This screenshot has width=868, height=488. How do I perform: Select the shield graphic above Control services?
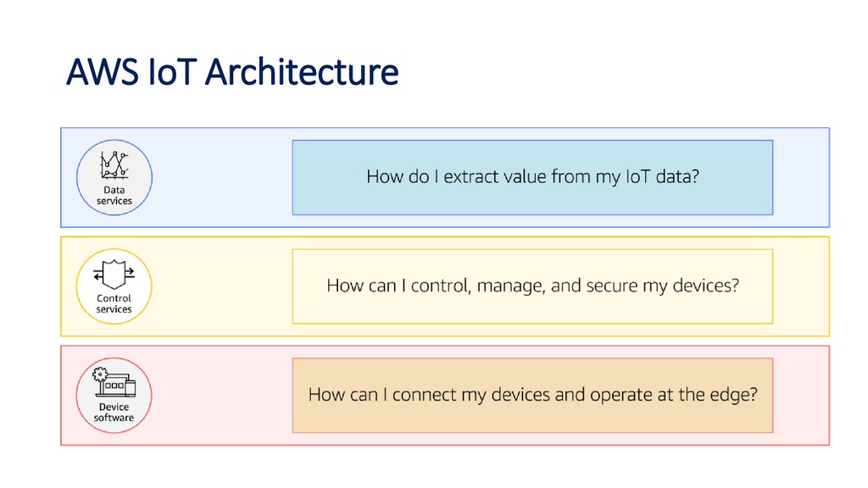tap(114, 274)
